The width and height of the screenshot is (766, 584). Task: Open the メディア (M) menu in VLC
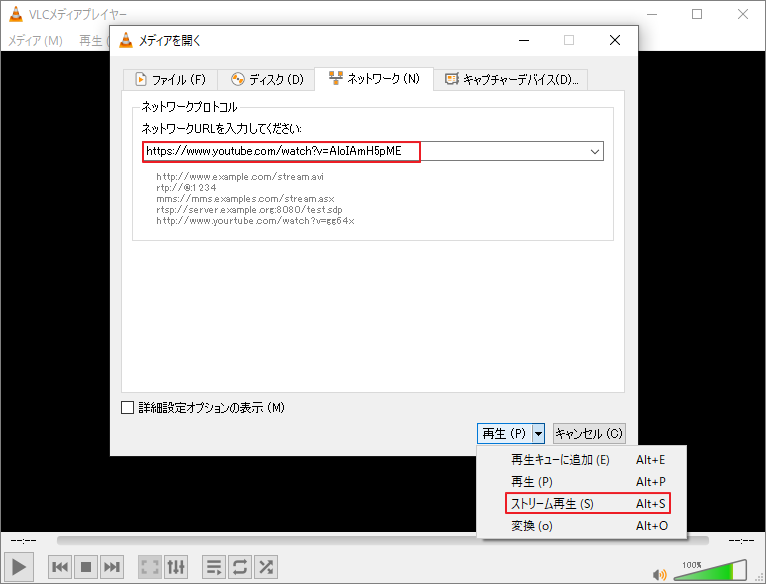(x=35, y=41)
